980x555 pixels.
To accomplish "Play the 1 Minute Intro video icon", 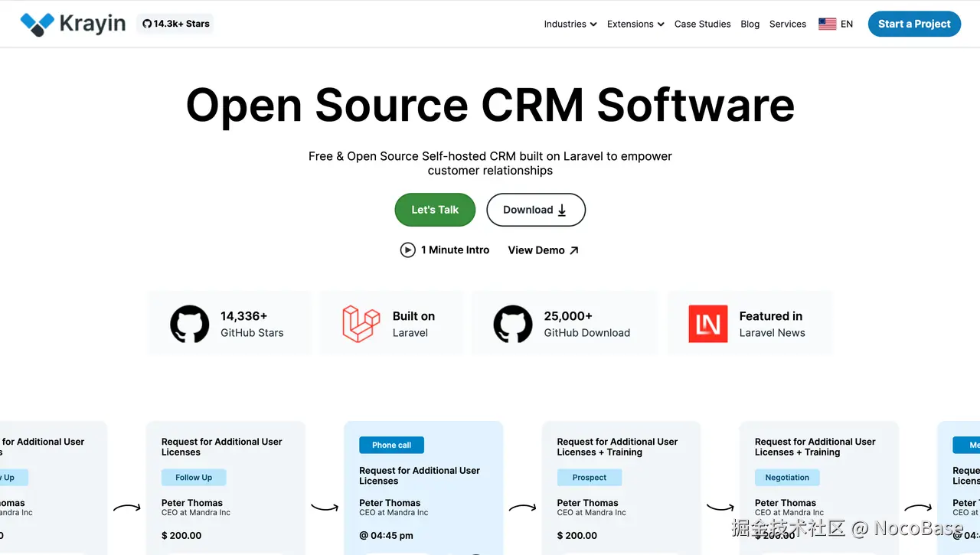I will pos(408,250).
